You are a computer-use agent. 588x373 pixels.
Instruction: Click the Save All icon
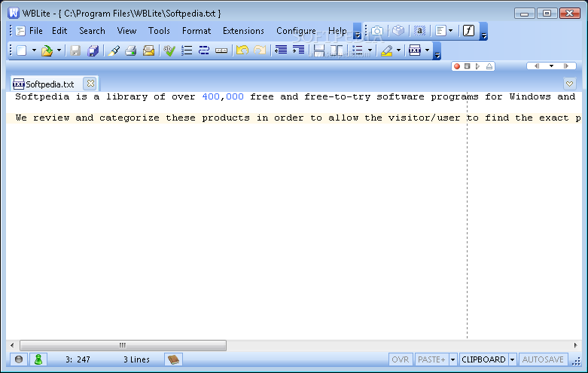coord(93,50)
